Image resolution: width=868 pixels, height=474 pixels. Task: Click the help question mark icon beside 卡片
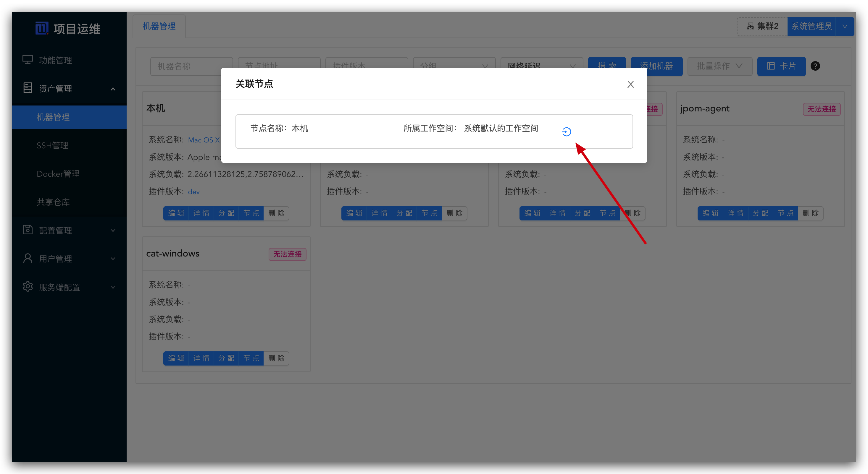816,66
